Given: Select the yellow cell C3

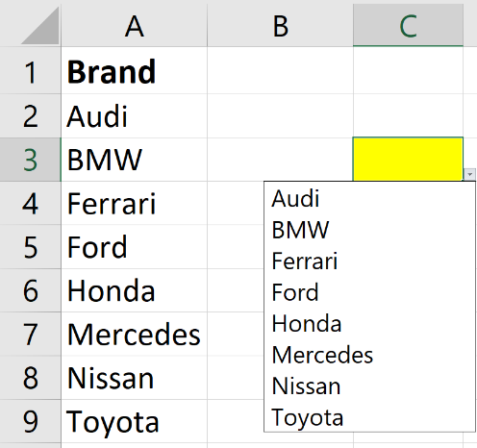Looking at the screenshot, I should 408,160.
